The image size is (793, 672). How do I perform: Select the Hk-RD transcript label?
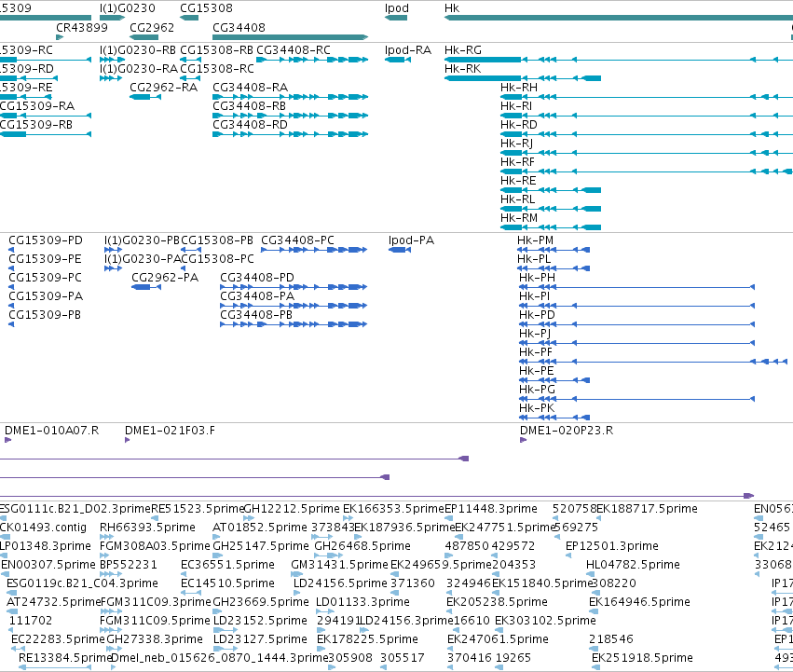[x=519, y=125]
